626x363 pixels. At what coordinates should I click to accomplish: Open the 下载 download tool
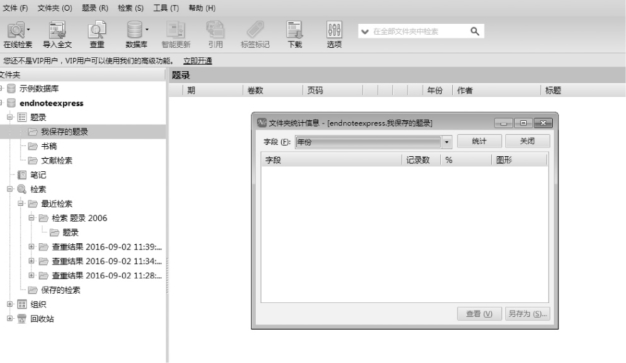click(295, 35)
